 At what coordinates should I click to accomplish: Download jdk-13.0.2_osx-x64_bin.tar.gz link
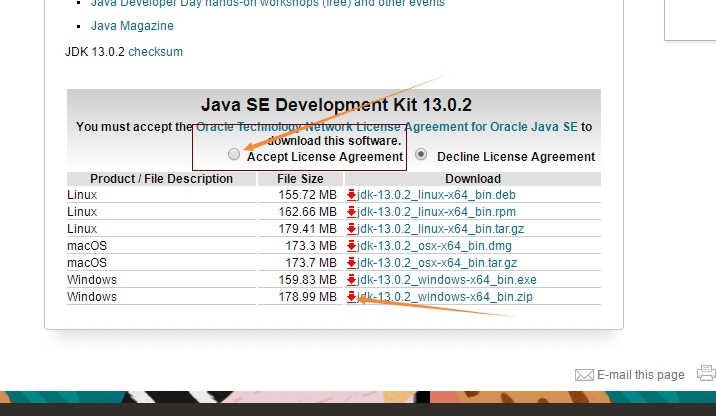coord(437,263)
